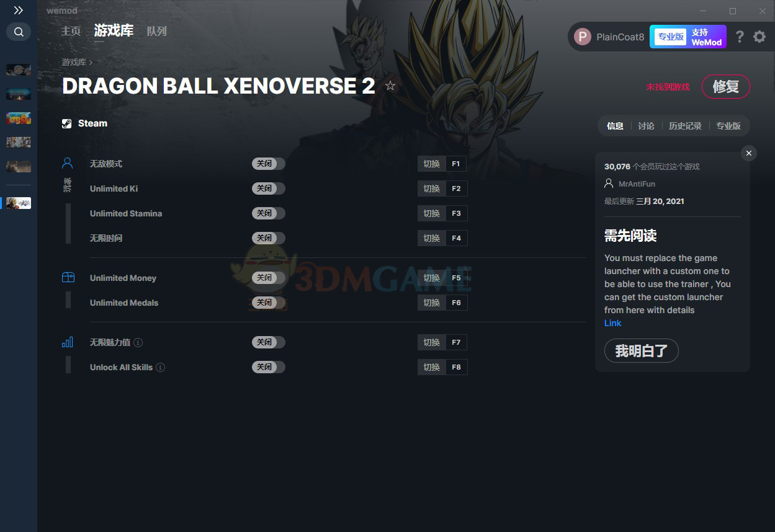Change F5 hotkey for Unlimited Money
Image resolution: width=775 pixels, height=532 pixels.
(x=442, y=278)
